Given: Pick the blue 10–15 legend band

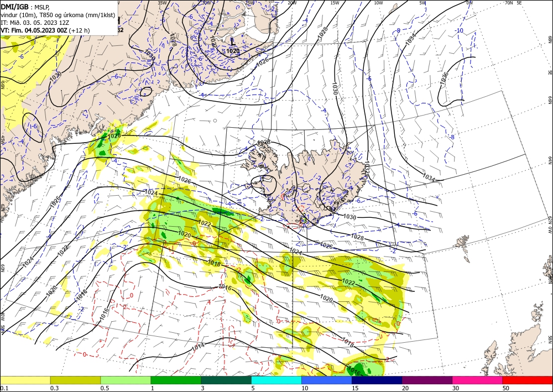Looking at the screenshot, I should 327,380.
